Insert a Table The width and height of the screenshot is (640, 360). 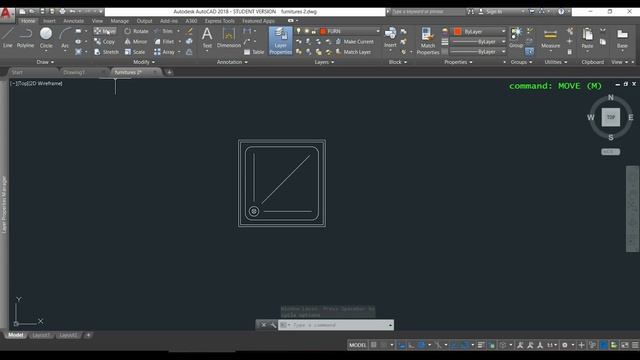click(254, 52)
